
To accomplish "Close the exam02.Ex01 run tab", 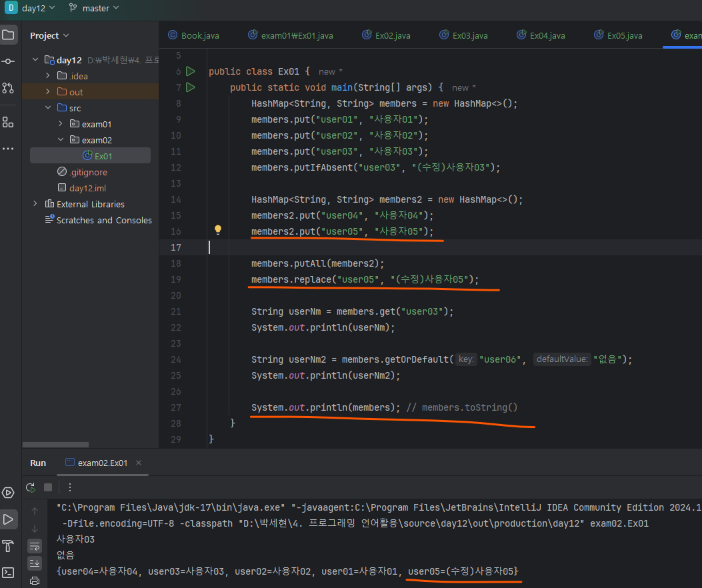I will click(139, 463).
